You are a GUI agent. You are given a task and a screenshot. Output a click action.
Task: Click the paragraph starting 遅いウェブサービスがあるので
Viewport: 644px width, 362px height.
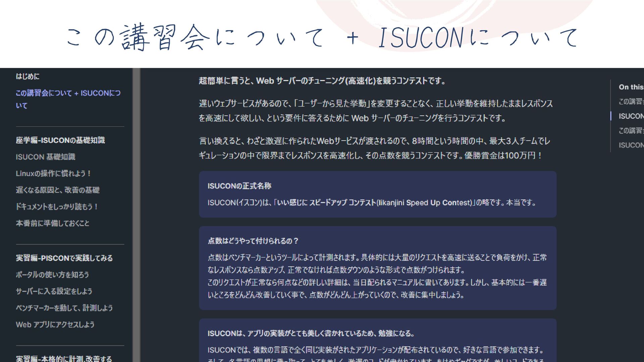pos(376,111)
